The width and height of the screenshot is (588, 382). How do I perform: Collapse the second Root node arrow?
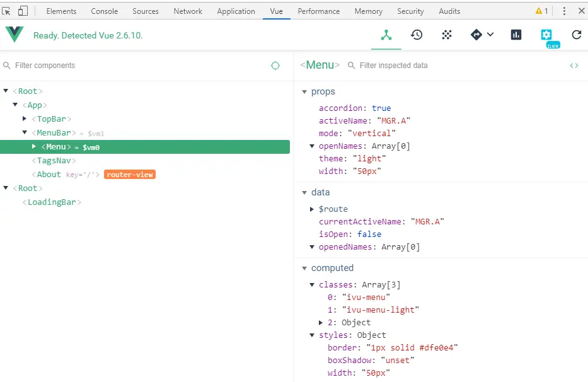(6, 188)
